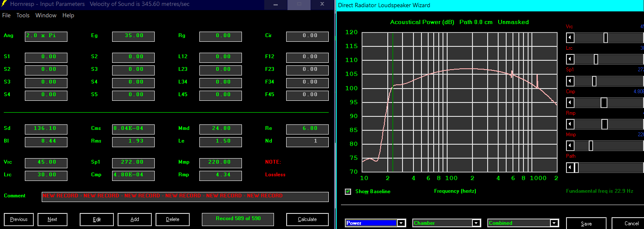Click the Ang input field
This screenshot has height=229, width=644.
click(46, 36)
